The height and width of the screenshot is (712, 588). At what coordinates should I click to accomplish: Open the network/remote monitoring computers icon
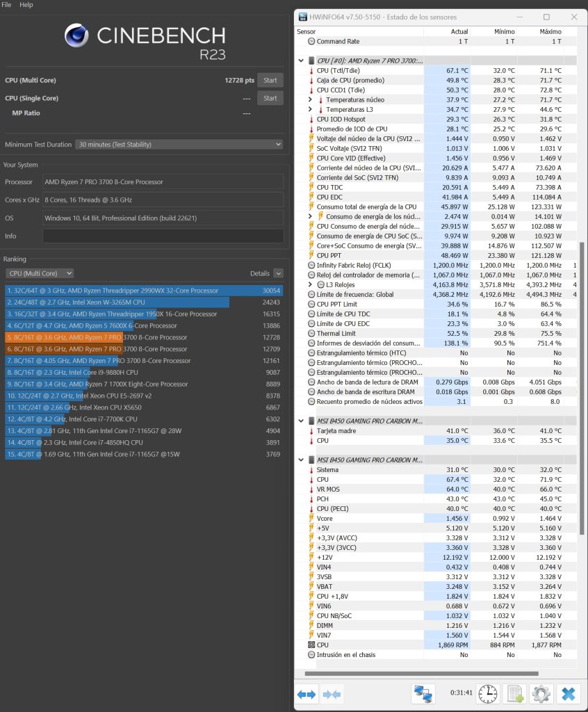coord(423,694)
